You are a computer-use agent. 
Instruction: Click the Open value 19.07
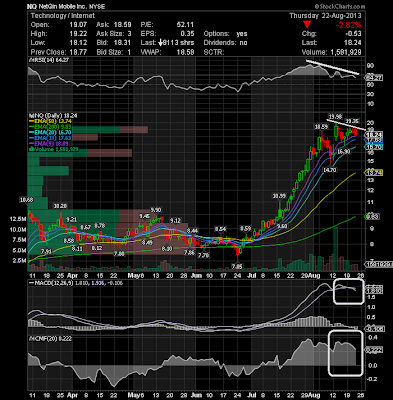pyautogui.click(x=78, y=25)
